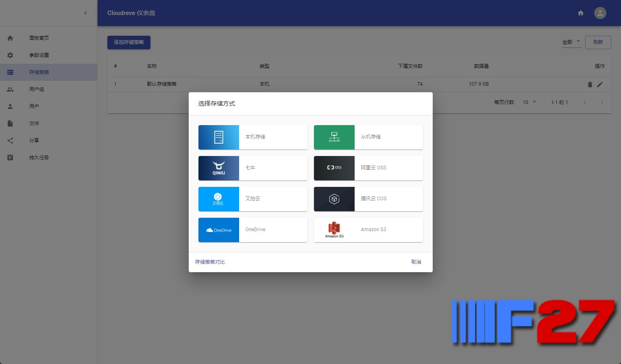Click the 107.9 GB data size cell

479,84
